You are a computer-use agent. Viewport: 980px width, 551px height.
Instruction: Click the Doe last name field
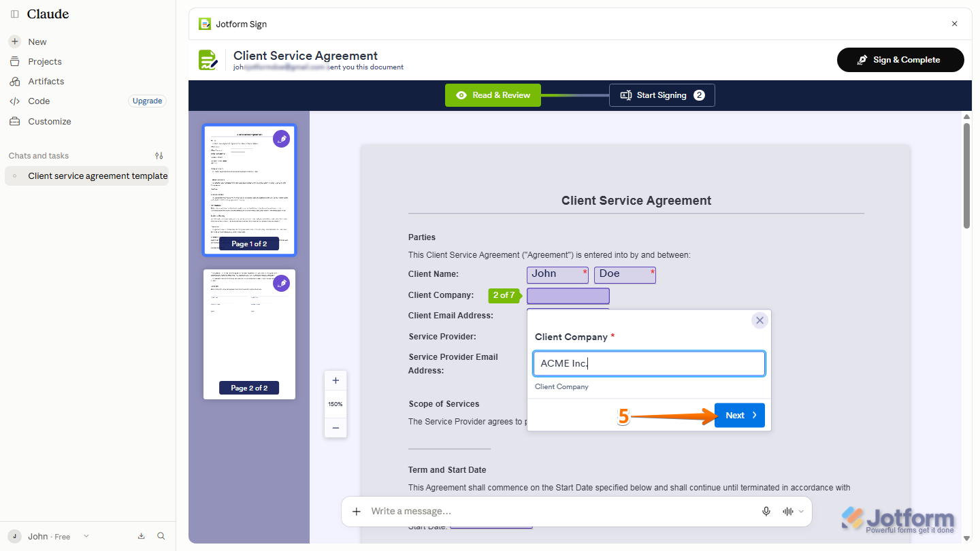[x=625, y=274]
